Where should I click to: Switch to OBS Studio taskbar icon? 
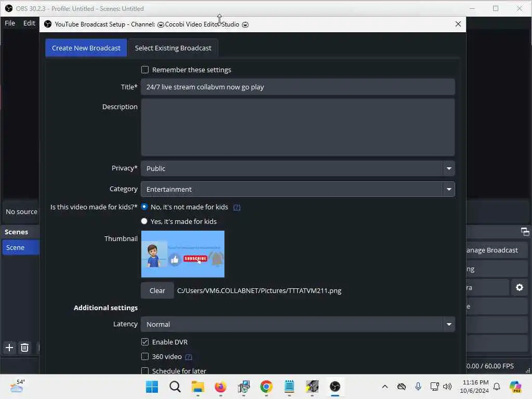point(335,387)
